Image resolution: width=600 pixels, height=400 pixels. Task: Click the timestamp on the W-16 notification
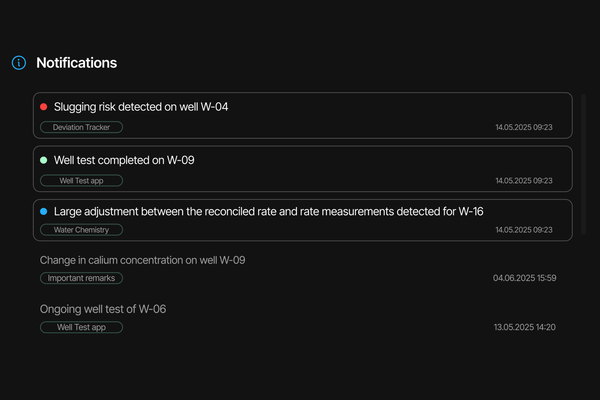coord(524,230)
